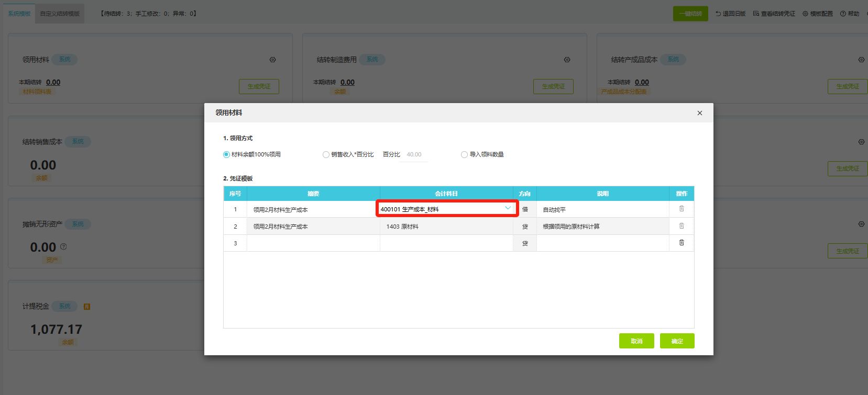Click 资产 tag on 摊销无形资产 card
This screenshot has width=868, height=395.
pos(52,260)
